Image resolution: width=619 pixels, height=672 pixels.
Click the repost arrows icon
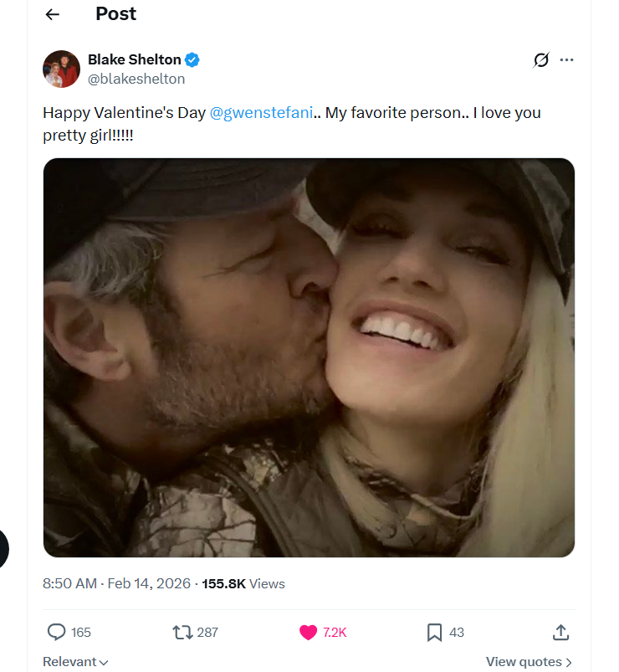182,632
